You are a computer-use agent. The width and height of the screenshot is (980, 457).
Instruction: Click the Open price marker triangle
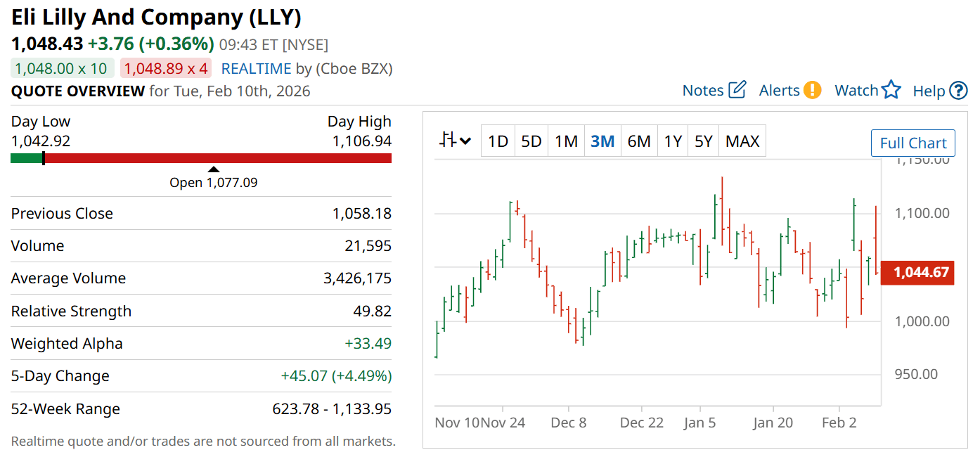tap(214, 169)
